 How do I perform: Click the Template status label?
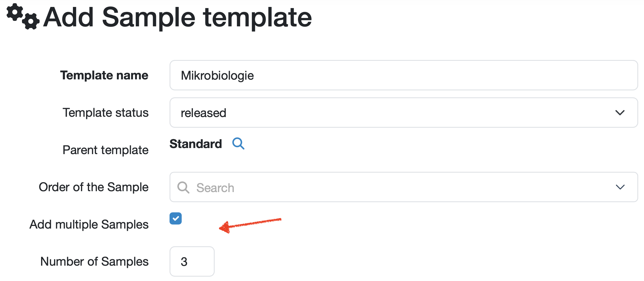click(x=106, y=113)
